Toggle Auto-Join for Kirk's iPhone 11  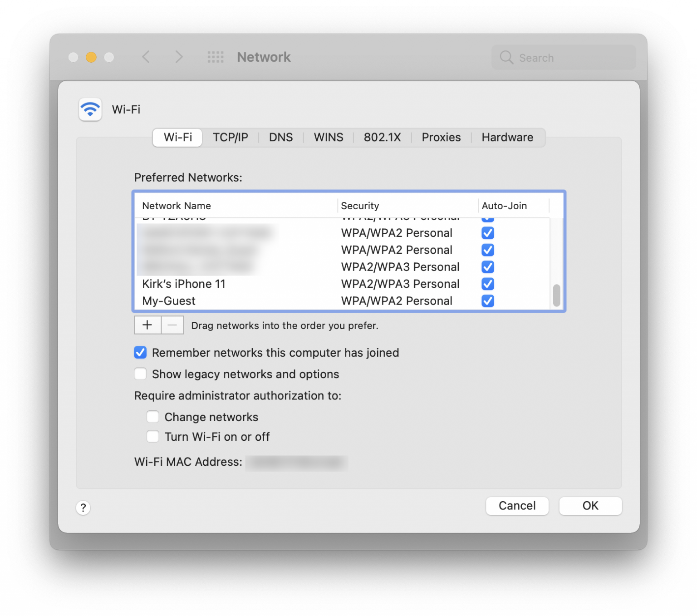pos(487,284)
